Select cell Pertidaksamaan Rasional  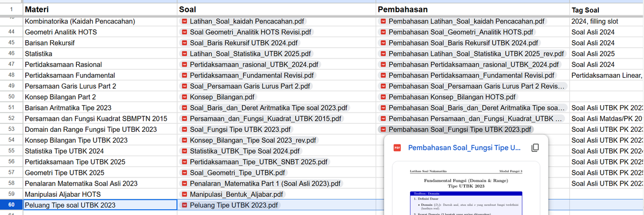(99, 65)
